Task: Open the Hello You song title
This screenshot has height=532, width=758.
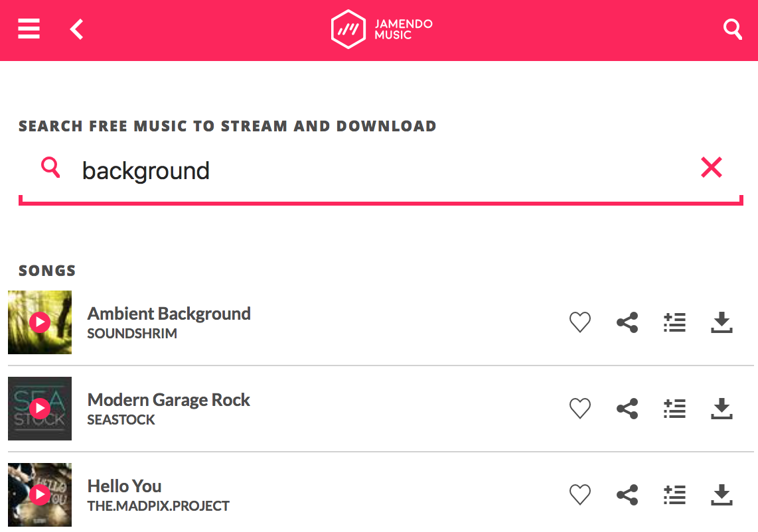Action: (x=125, y=486)
